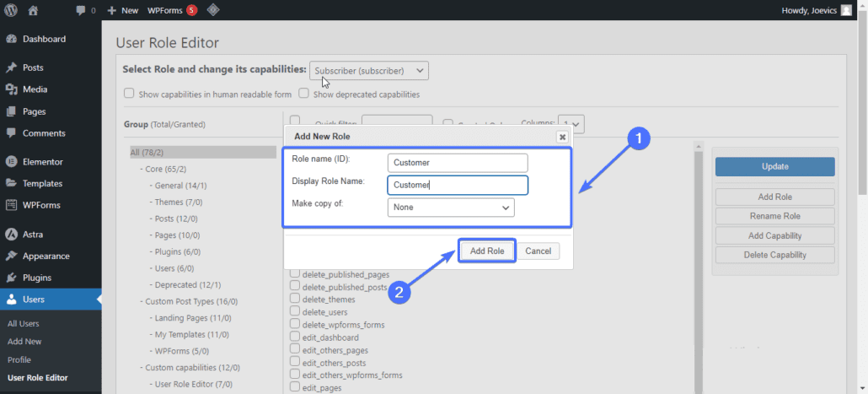Check delete_published_posts capability
Viewport: 868px width, 394px height.
pyautogui.click(x=295, y=286)
